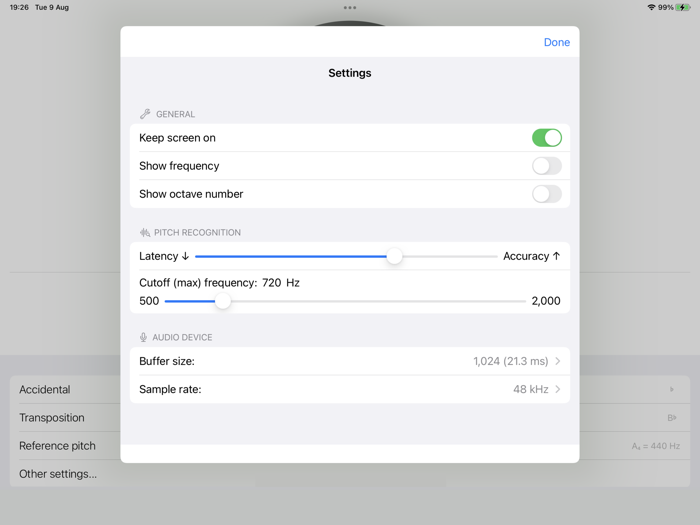Click the Latency/Accuracy slider knob
Screen dimensions: 700x525
(394, 256)
